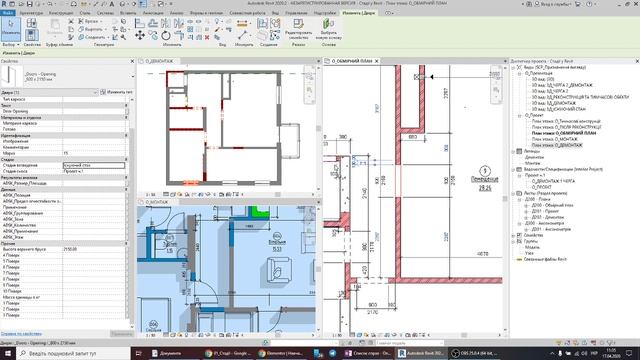Switch to Autodesk Revit taskbar button
This screenshot has height=360, width=640.
tap(421, 353)
